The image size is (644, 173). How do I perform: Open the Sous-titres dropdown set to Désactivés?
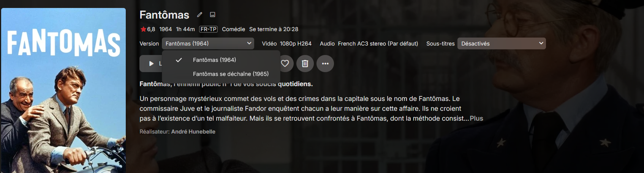point(502,44)
